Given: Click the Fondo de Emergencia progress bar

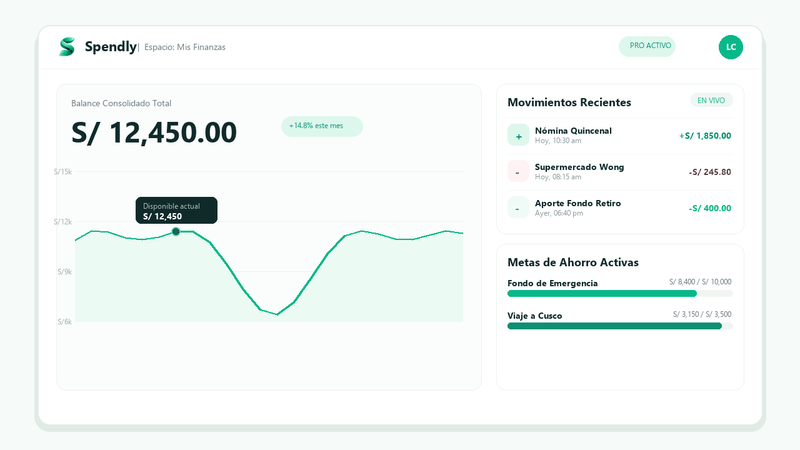Looking at the screenshot, I should coord(620,293).
